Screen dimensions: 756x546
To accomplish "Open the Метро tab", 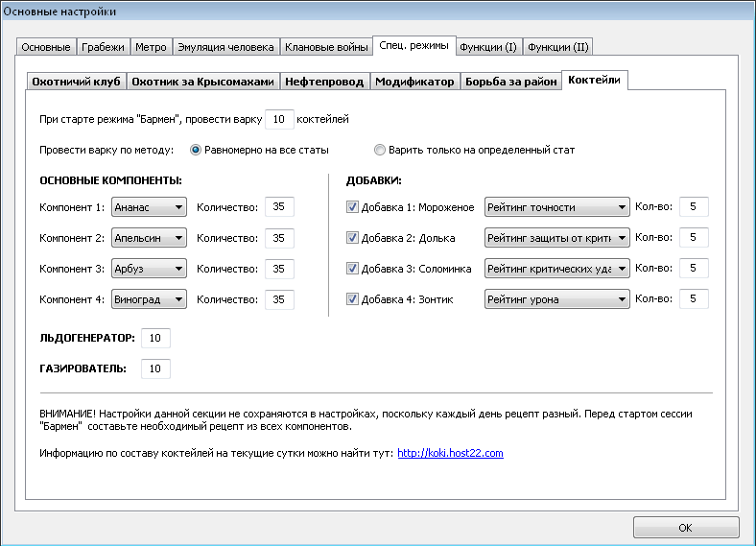I will pos(151,47).
